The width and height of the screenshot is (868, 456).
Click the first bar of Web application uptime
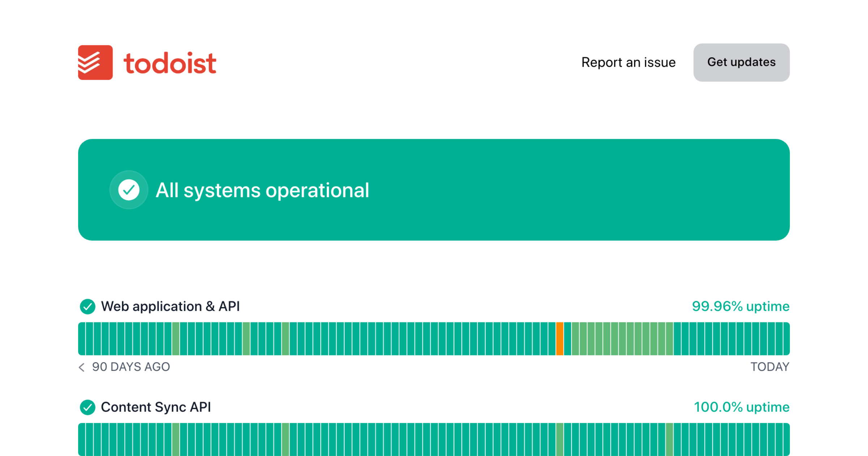[82, 339]
